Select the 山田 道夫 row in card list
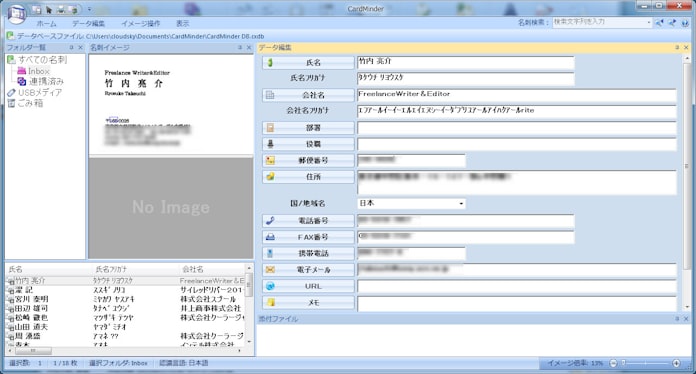 [x=125, y=327]
